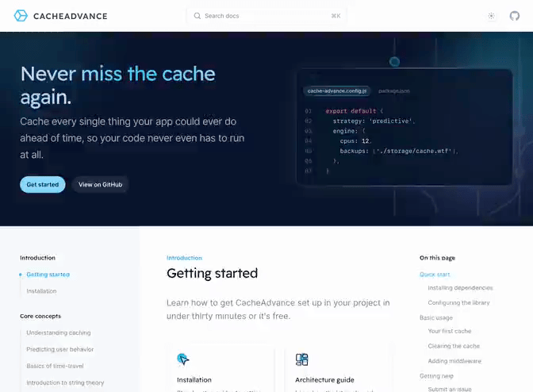
Task: Click the search magnifier icon
Action: coord(197,16)
